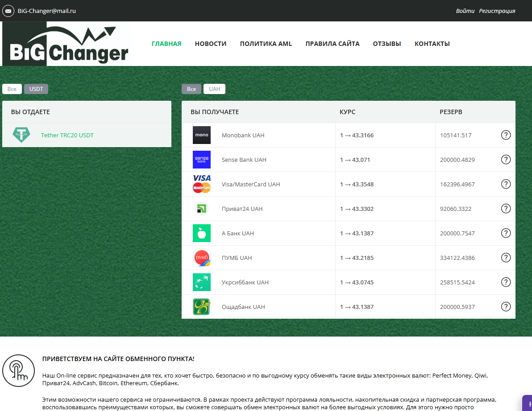The image size is (532, 411).
Task: Click the Регистрация link
Action: coord(497,11)
